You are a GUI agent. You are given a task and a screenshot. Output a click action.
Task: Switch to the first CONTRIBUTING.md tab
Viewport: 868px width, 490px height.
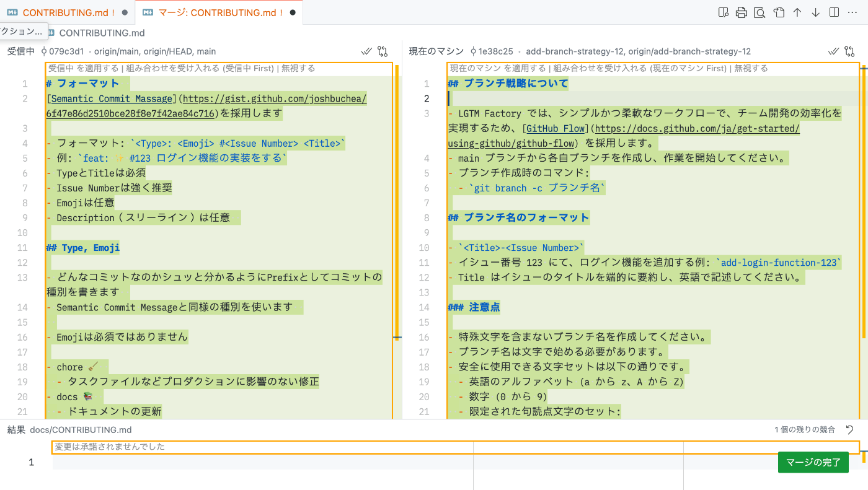[x=68, y=12]
